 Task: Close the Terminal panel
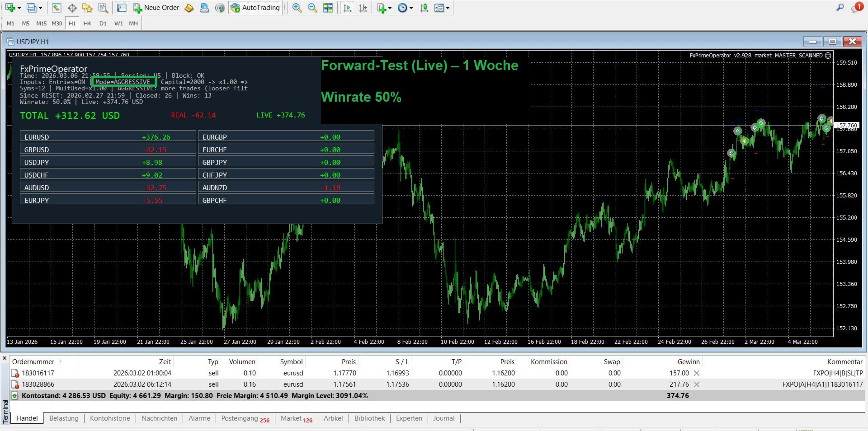pos(5,358)
